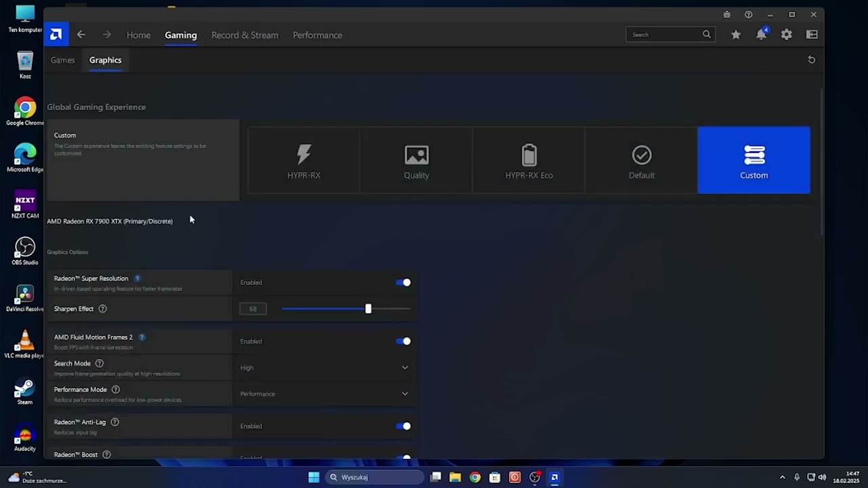
Task: Show Search Mode help icon
Action: point(99,363)
